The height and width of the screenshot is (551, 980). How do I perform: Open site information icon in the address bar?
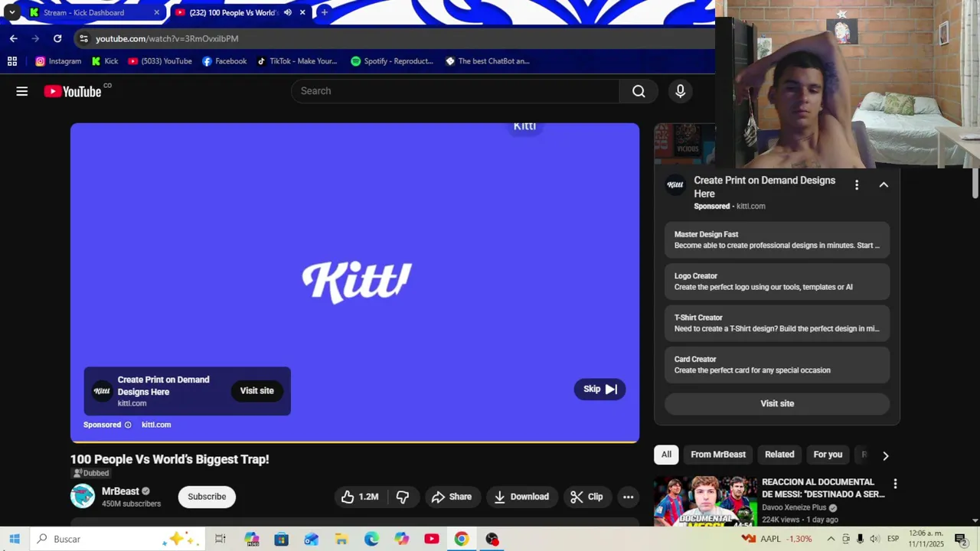(x=83, y=38)
